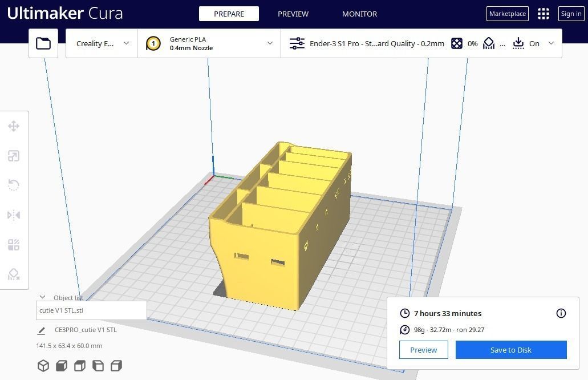
Task: Click the 98g · 32.72m material estimate
Action: coord(449,330)
